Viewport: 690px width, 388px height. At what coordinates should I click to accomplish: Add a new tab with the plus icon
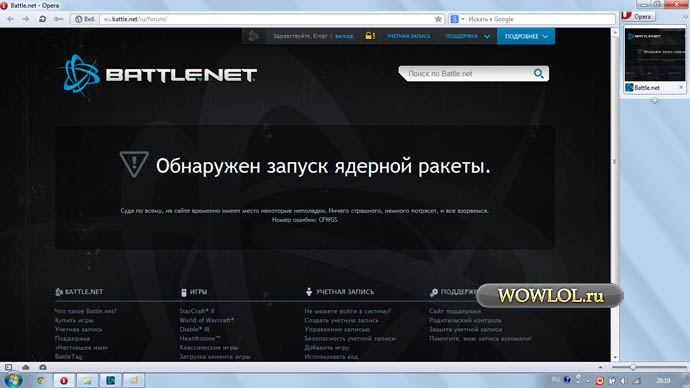click(x=655, y=101)
